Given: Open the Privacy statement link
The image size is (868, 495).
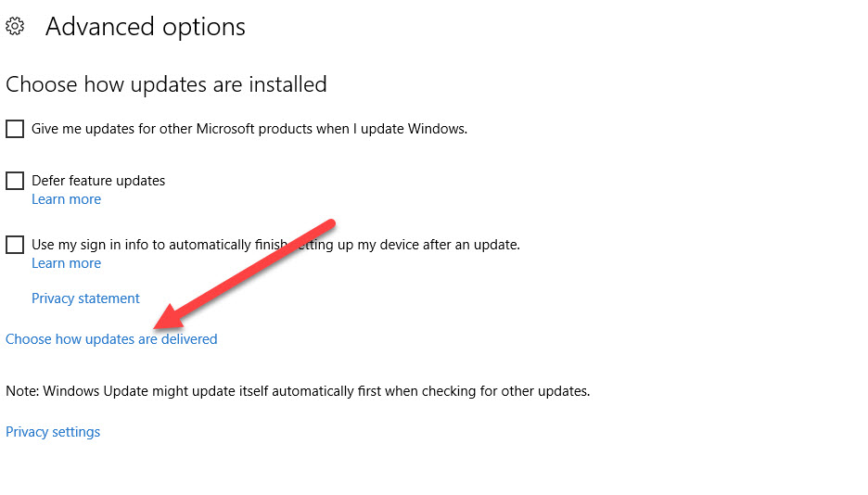Looking at the screenshot, I should [x=85, y=298].
